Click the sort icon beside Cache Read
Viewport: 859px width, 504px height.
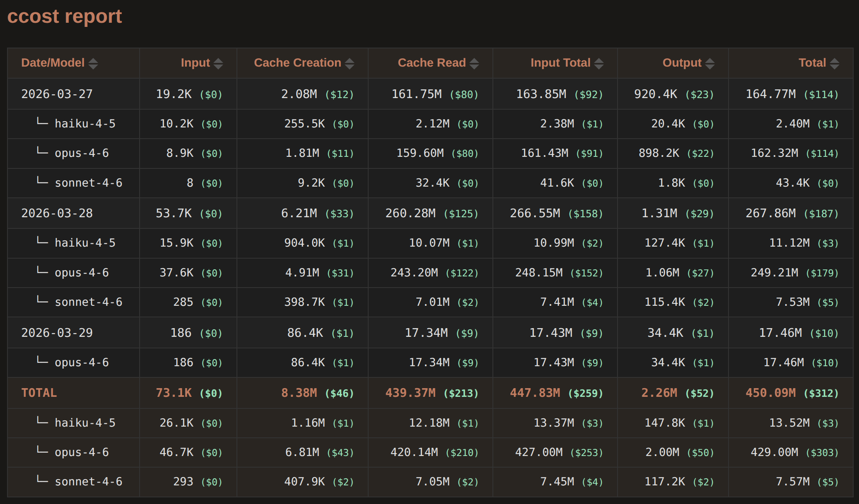point(474,63)
